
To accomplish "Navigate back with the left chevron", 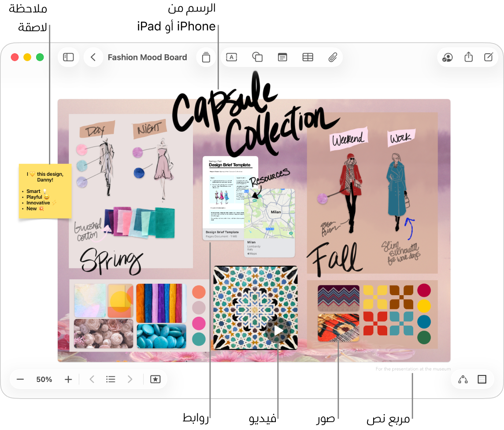I will point(93,57).
